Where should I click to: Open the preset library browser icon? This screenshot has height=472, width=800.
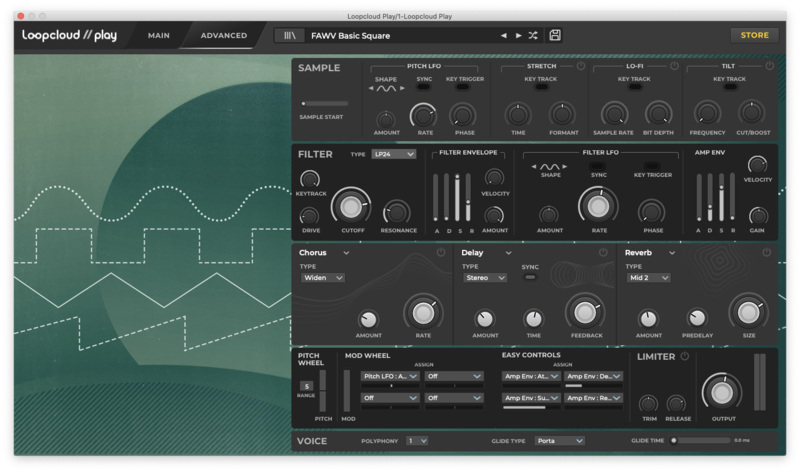click(291, 35)
